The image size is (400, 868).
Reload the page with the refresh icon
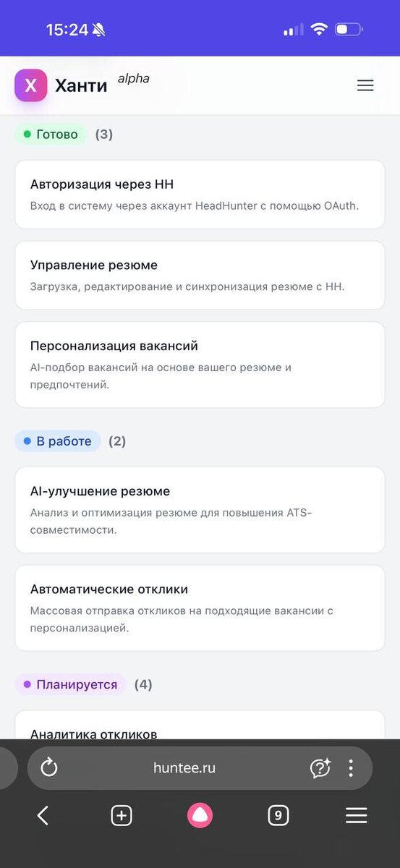coord(49,767)
